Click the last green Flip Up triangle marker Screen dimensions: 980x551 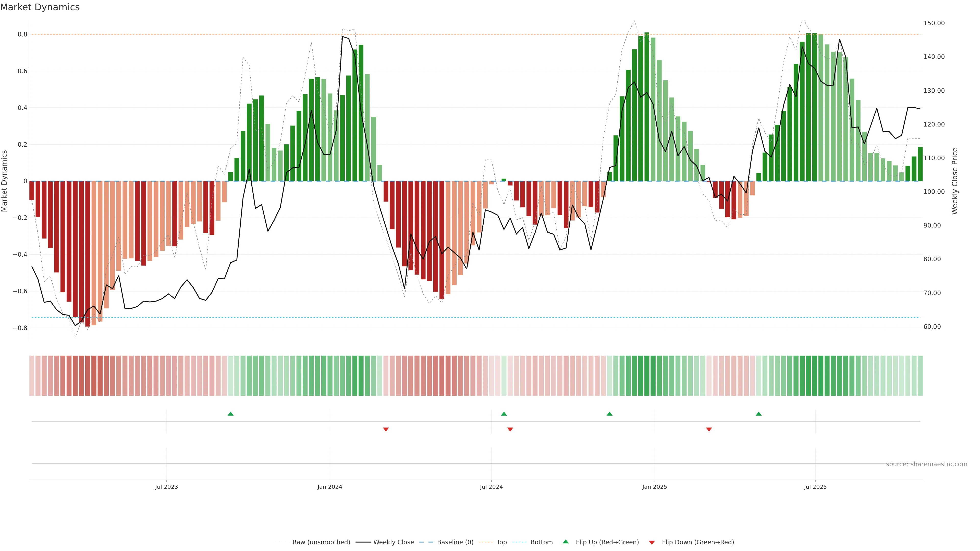758,414
